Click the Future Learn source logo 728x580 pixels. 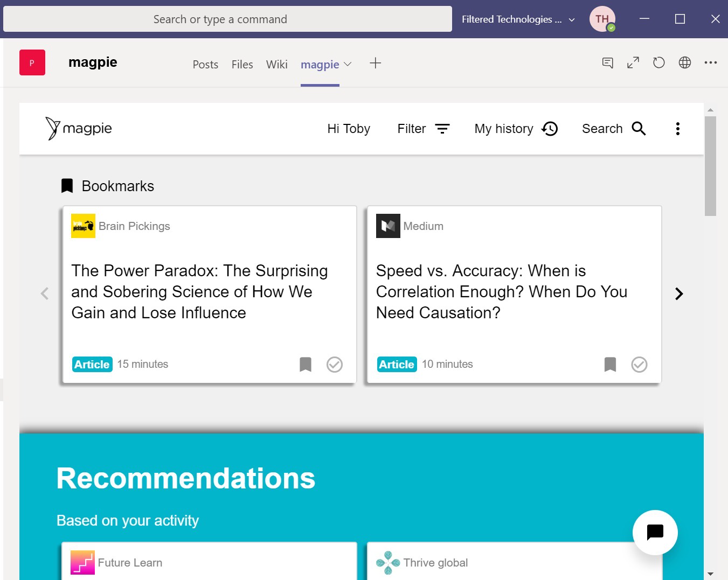82,563
